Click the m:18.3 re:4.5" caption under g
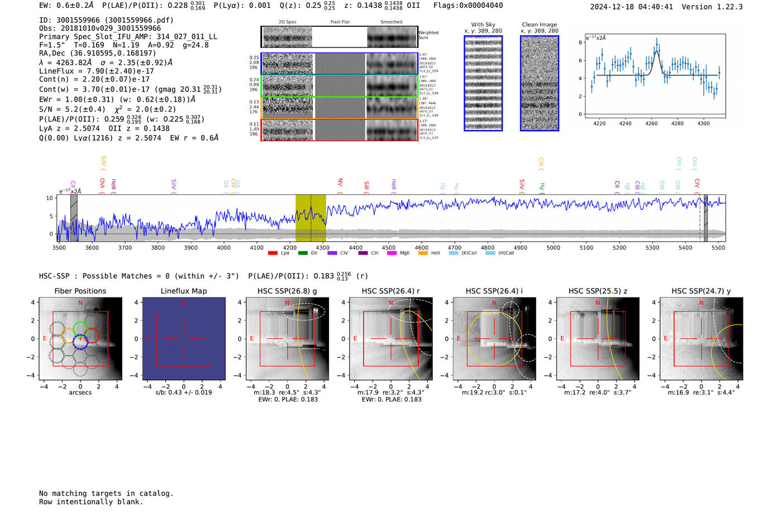Screen dimensions: 782x532 point(287,392)
